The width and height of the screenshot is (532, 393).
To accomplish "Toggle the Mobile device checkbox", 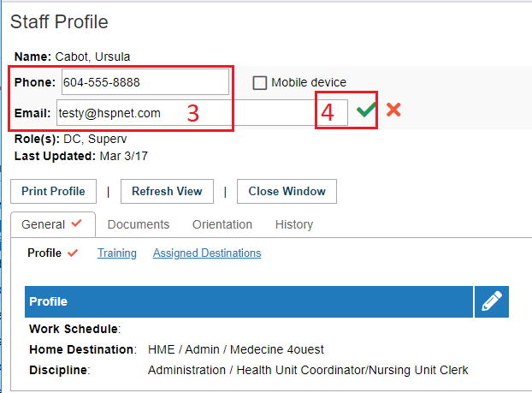I will (259, 82).
